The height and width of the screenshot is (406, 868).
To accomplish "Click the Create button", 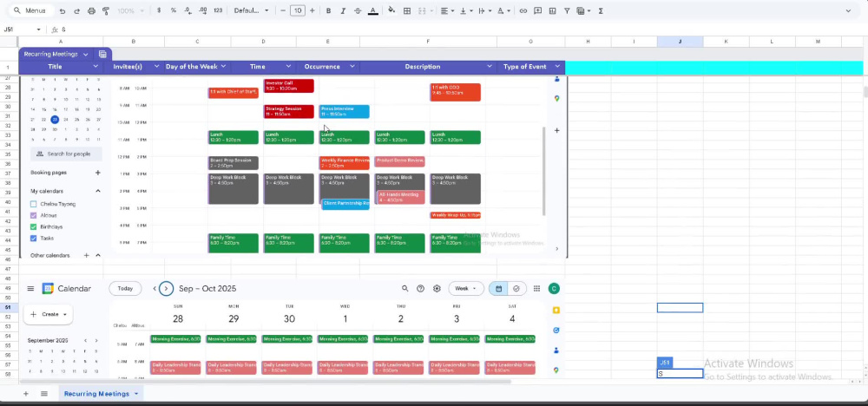I will 48,314.
